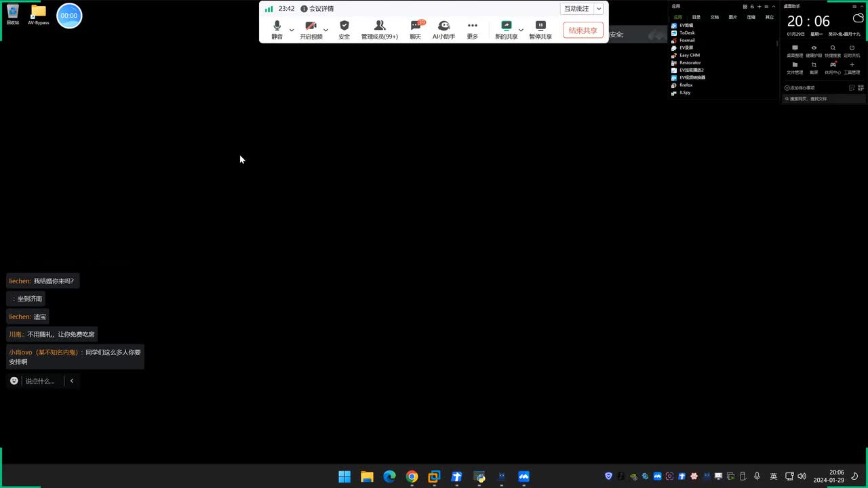
Task: Launch ToDesk from the app list
Action: 684,33
